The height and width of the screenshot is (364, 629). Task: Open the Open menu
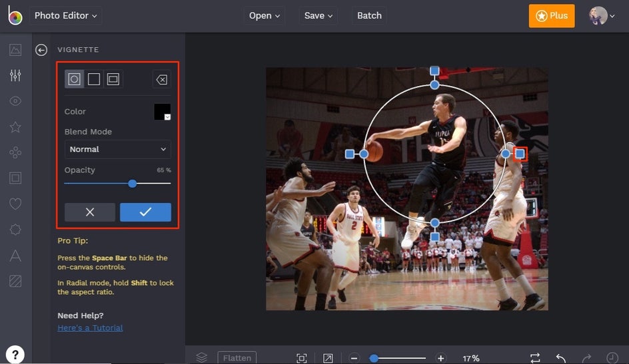coord(265,15)
